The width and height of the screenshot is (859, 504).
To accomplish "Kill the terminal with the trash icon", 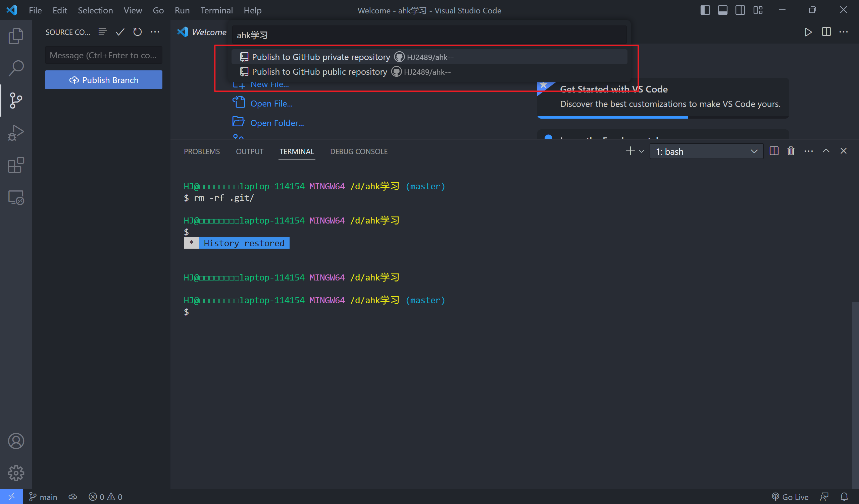I will click(791, 151).
